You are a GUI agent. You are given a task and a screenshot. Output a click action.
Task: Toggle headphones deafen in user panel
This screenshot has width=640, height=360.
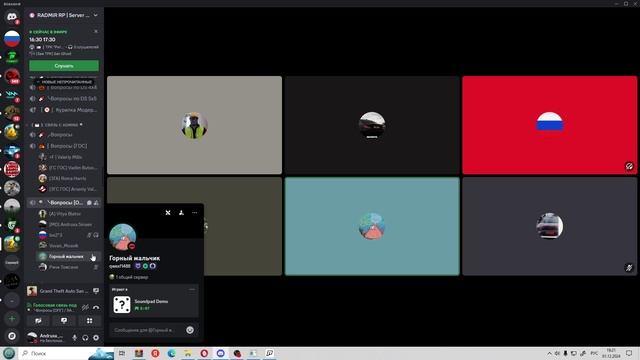tap(85, 338)
